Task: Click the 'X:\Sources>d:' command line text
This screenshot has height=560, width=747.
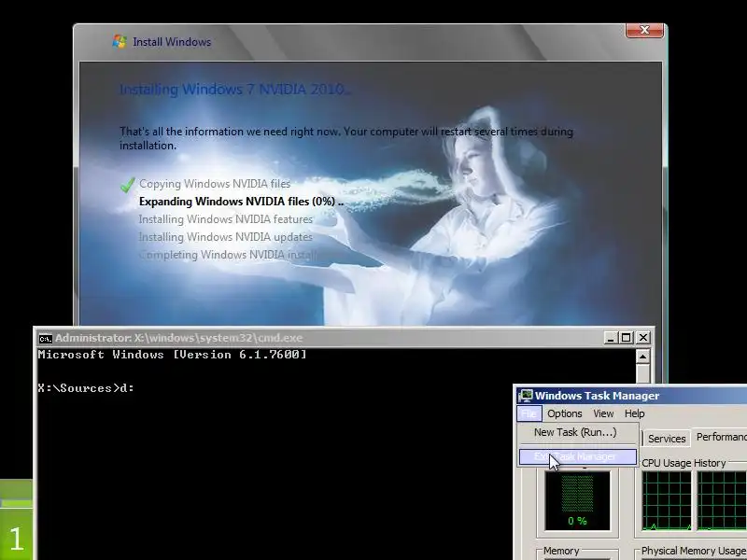Action: click(86, 388)
